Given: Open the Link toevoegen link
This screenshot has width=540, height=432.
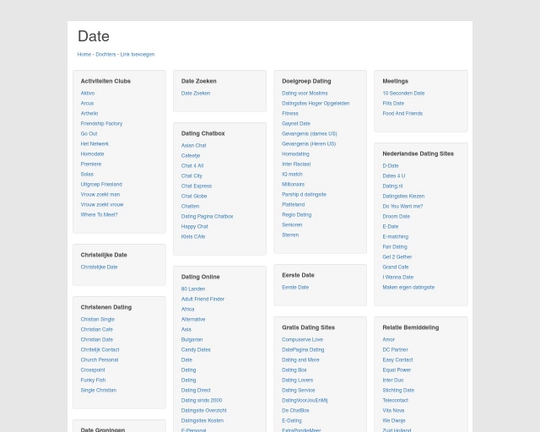Looking at the screenshot, I should (x=137, y=54).
